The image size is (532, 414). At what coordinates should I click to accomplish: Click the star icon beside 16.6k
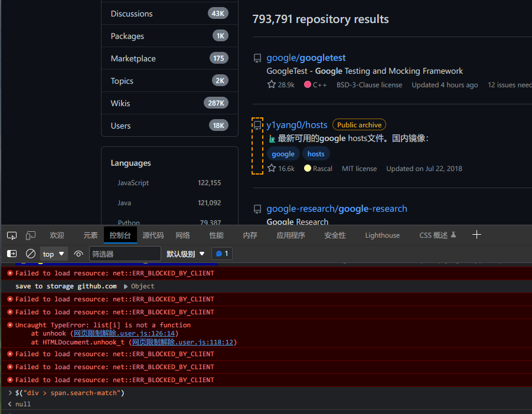(272, 168)
